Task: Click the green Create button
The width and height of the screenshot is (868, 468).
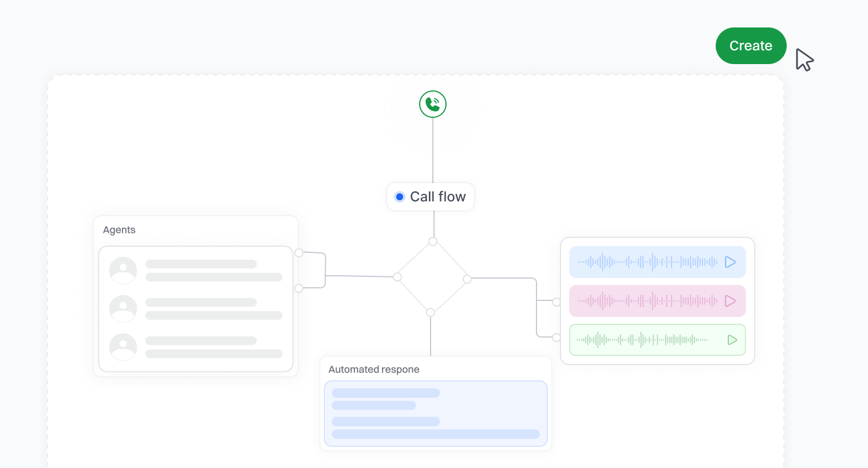Action: point(751,46)
